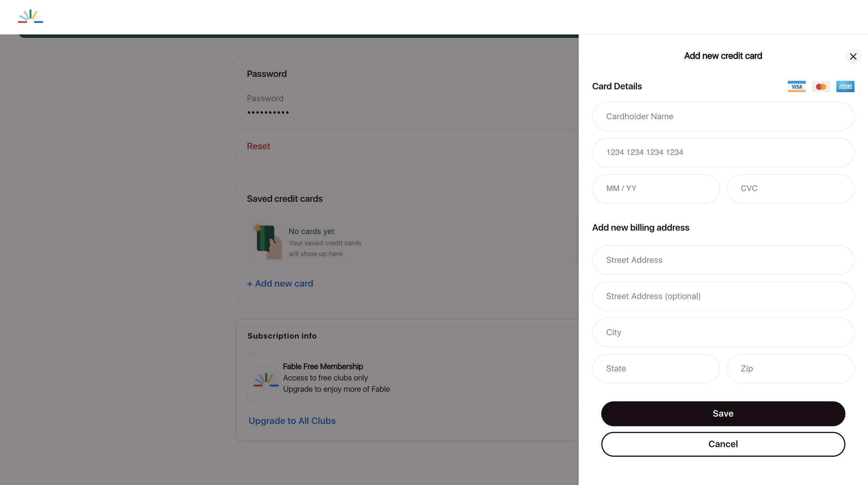Click the 'Card Details' heading
Image resolution: width=868 pixels, height=485 pixels.
pyautogui.click(x=617, y=86)
